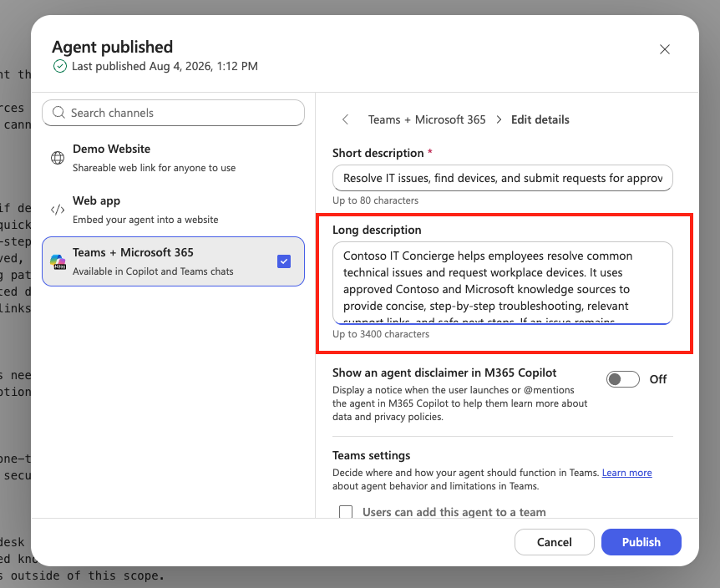The width and height of the screenshot is (720, 588).
Task: Close the Agent published dialog
Action: pos(664,49)
